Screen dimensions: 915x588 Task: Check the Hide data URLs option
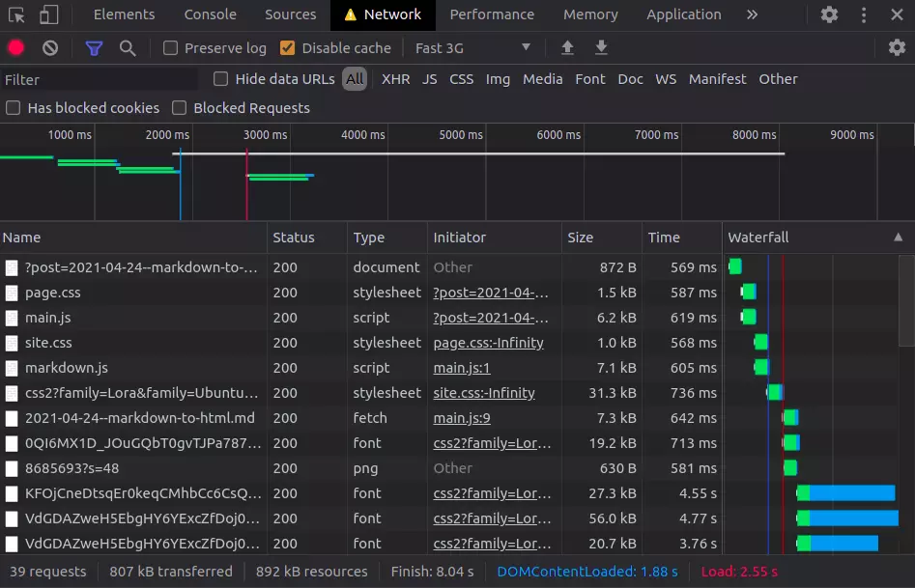coord(221,79)
